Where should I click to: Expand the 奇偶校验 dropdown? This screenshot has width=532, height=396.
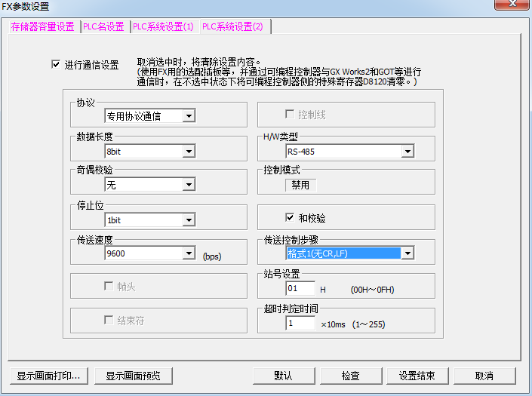tap(189, 185)
